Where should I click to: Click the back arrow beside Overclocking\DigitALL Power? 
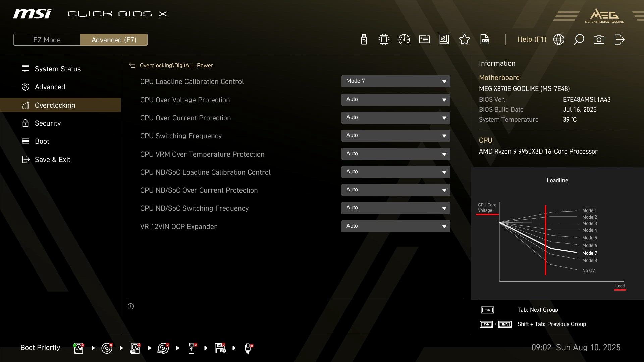[132, 65]
